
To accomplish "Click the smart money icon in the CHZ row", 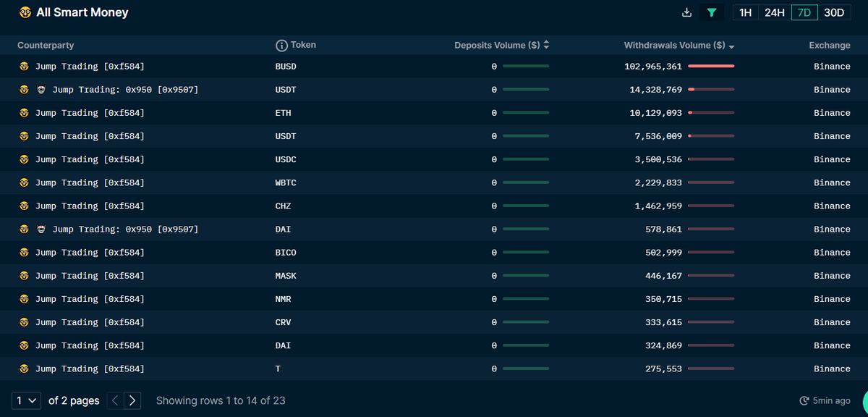I will (x=24, y=206).
